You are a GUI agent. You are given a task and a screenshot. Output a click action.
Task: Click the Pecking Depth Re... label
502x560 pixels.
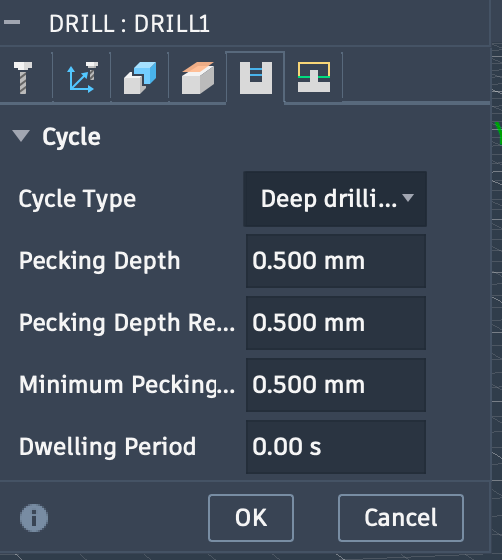coord(127,323)
